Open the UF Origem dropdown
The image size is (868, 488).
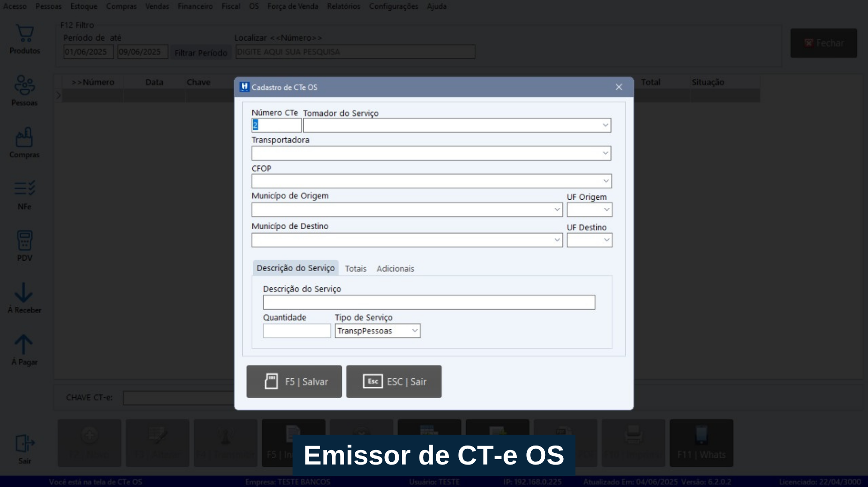pos(607,210)
